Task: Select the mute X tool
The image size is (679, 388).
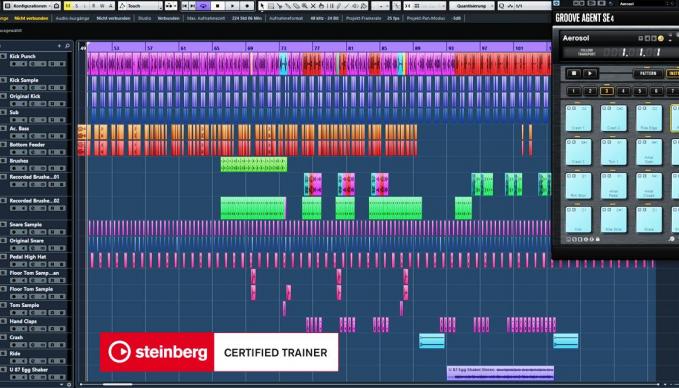Action: click(x=313, y=6)
